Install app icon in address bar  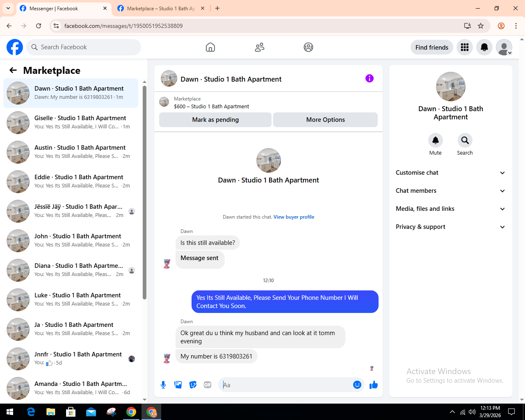468,26
